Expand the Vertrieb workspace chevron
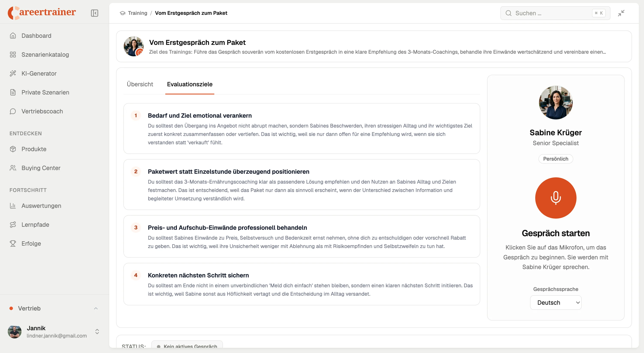Screen dimensions: 644x353 pos(96,309)
